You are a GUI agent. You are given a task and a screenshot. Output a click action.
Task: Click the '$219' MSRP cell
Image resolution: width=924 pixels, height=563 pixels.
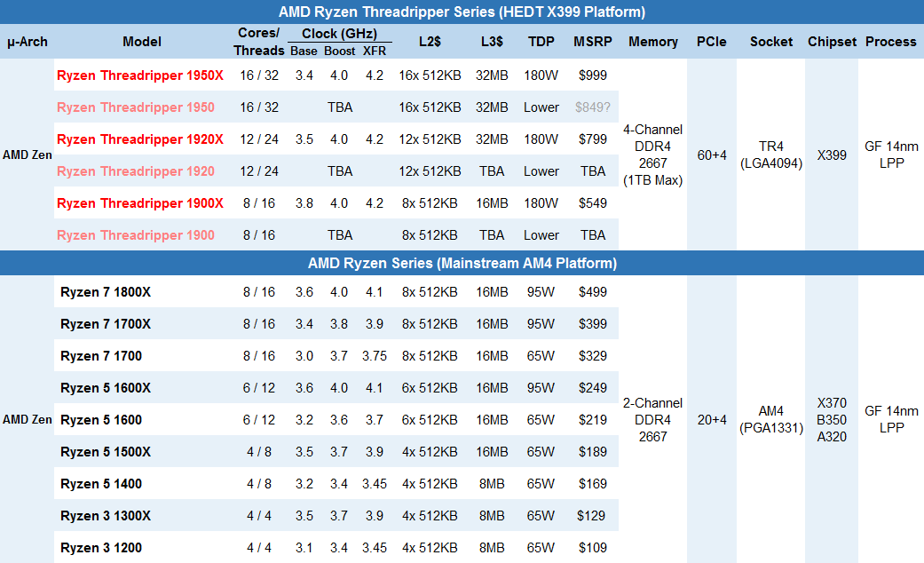[593, 420]
